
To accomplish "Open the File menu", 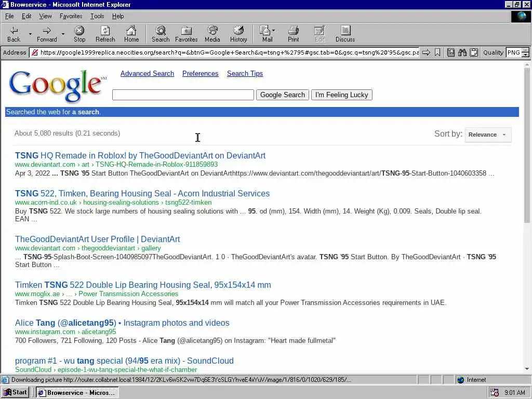I will click(9, 16).
